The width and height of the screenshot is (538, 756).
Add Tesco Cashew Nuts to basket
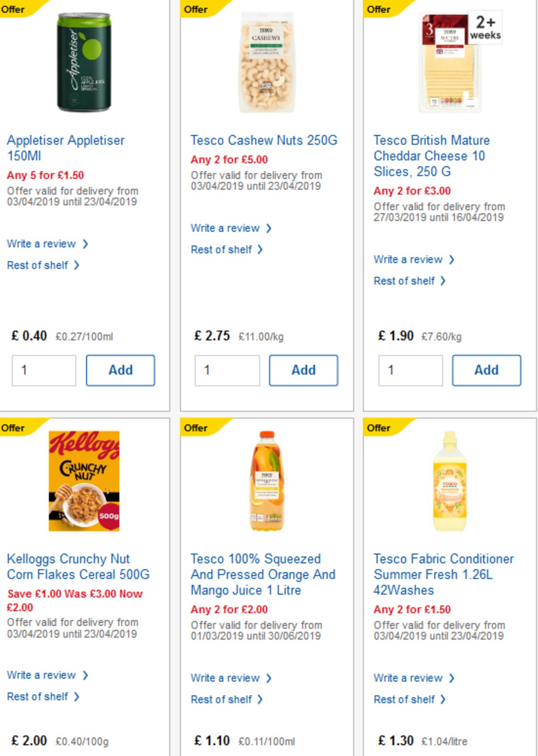304,370
